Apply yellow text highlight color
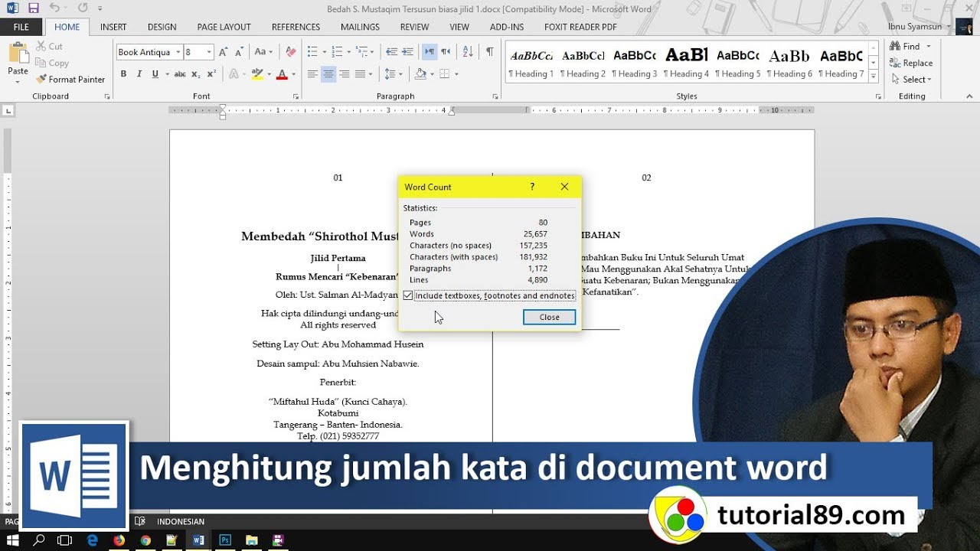The width and height of the screenshot is (980, 551). tap(256, 74)
